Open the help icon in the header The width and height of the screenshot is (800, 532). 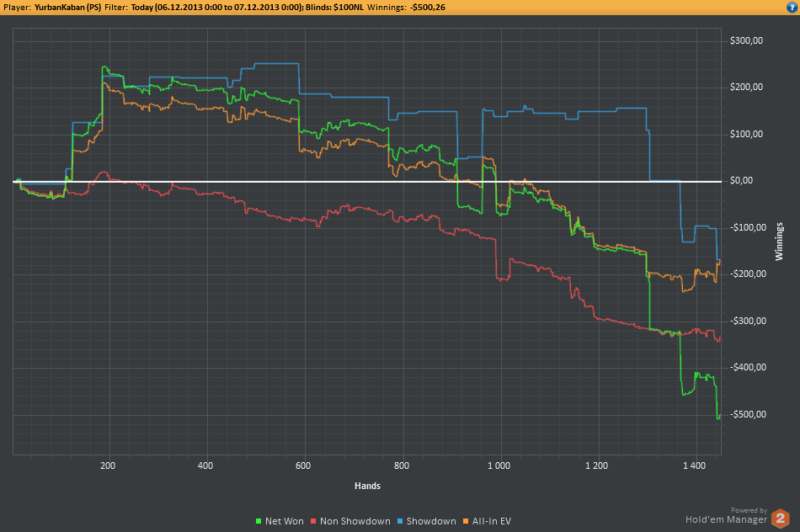(792, 7)
